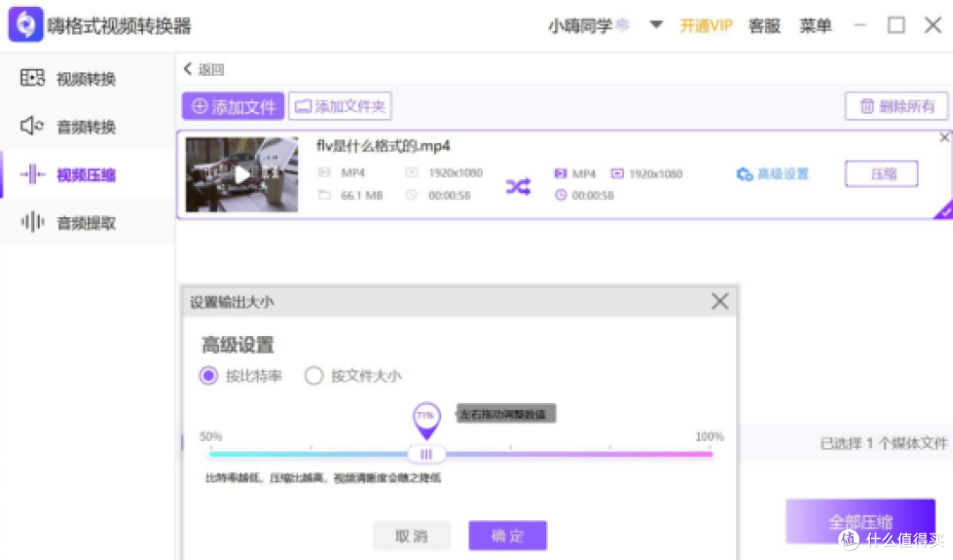Image resolution: width=953 pixels, height=560 pixels.
Task: Click the 全部压缩 button
Action: pos(860,522)
